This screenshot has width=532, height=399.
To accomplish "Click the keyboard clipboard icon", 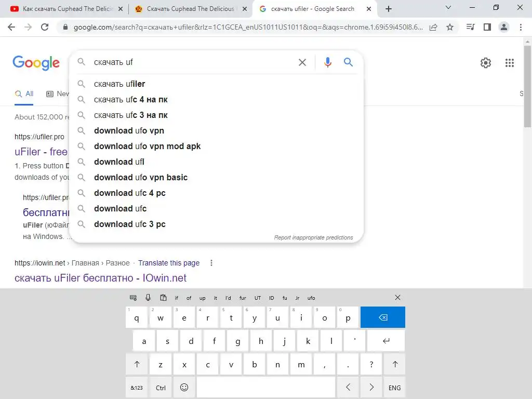I will pyautogui.click(x=163, y=298).
